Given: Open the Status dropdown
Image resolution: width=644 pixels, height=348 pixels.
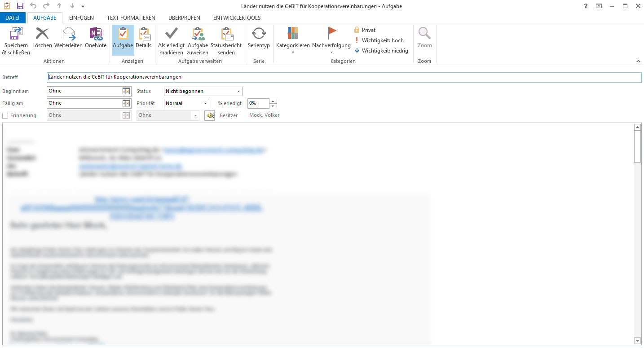Looking at the screenshot, I should (238, 91).
